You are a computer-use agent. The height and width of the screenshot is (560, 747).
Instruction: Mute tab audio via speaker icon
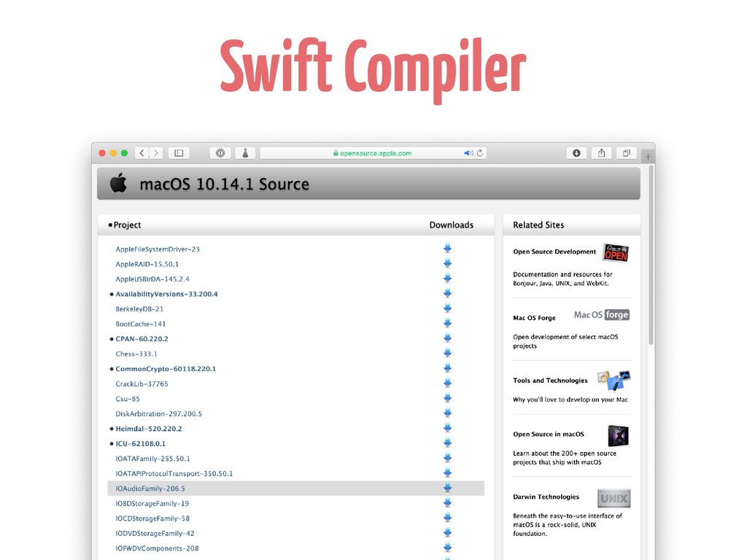(x=468, y=153)
